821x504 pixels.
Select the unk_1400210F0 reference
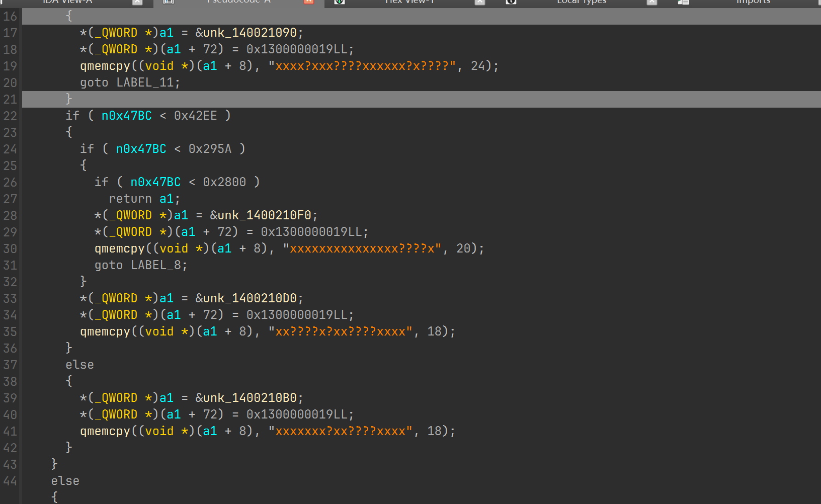click(x=265, y=215)
